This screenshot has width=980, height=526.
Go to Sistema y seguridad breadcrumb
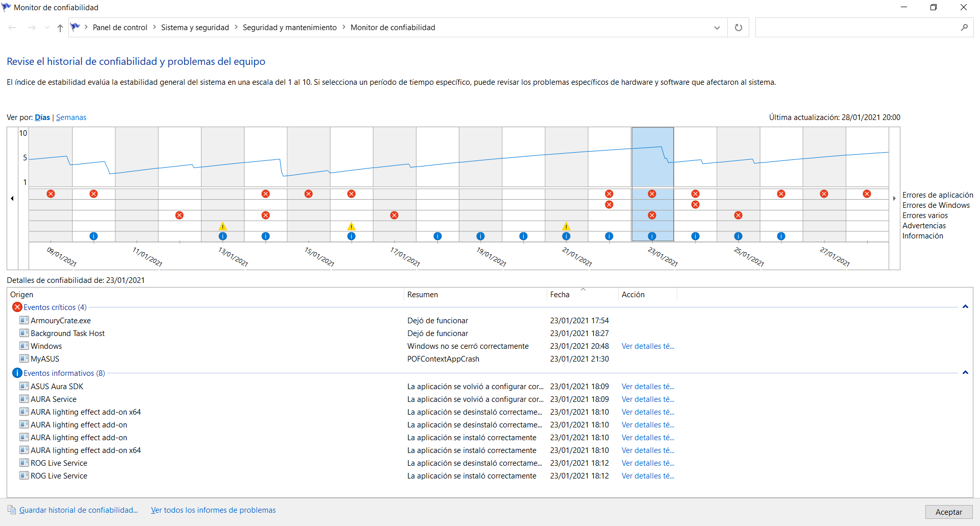[x=195, y=28]
